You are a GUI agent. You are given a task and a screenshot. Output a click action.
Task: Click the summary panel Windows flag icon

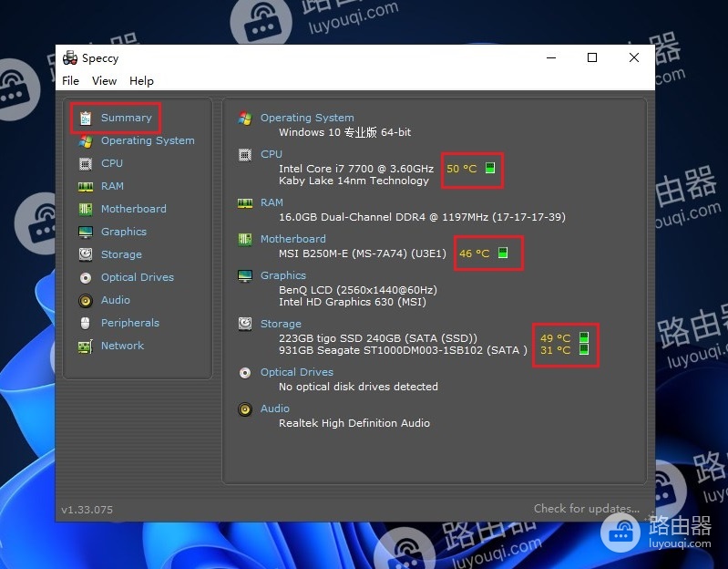pos(245,118)
